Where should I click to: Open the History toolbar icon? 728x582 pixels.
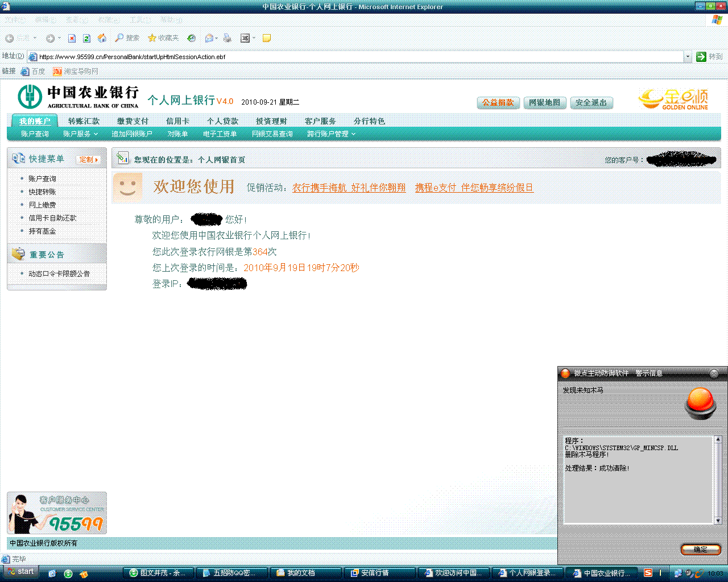click(x=192, y=38)
